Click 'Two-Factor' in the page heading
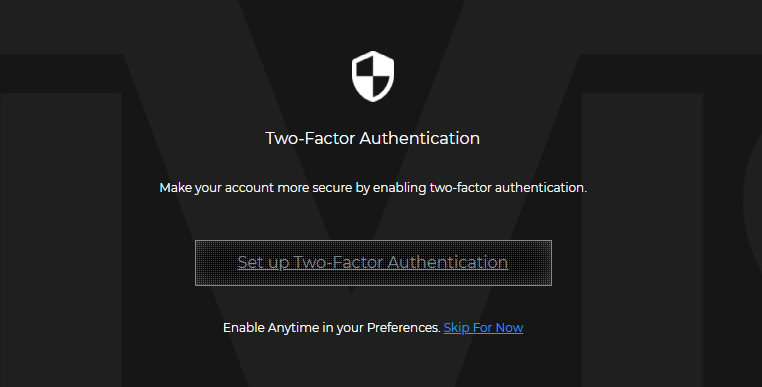Image resolution: width=762 pixels, height=387 pixels. point(310,138)
